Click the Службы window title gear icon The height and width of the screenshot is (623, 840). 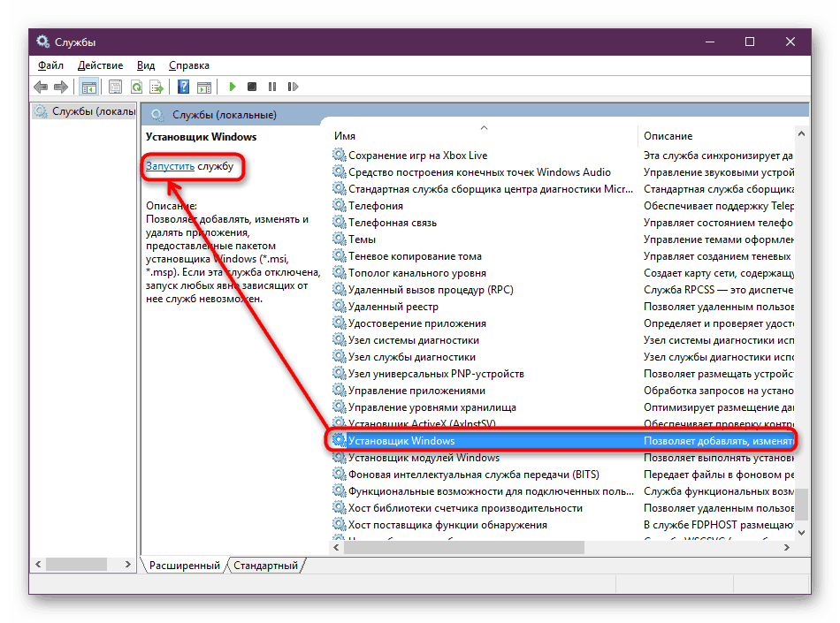(x=42, y=42)
